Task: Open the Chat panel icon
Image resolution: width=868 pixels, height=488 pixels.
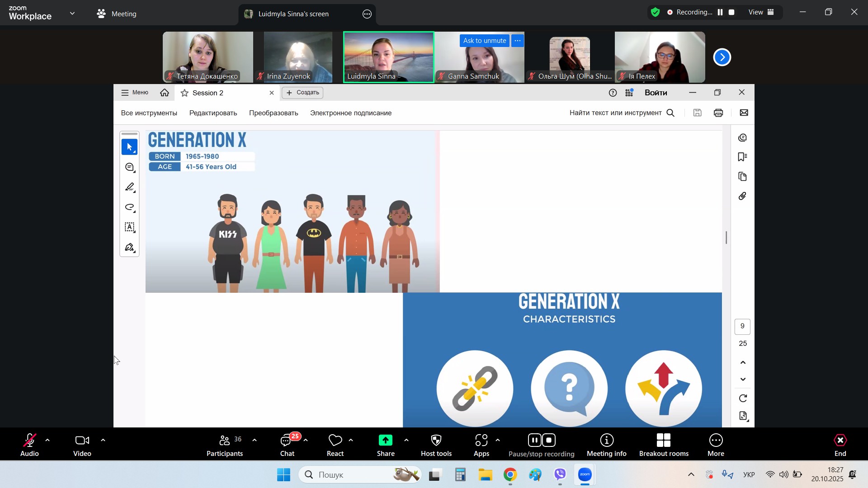Action: pos(287,441)
